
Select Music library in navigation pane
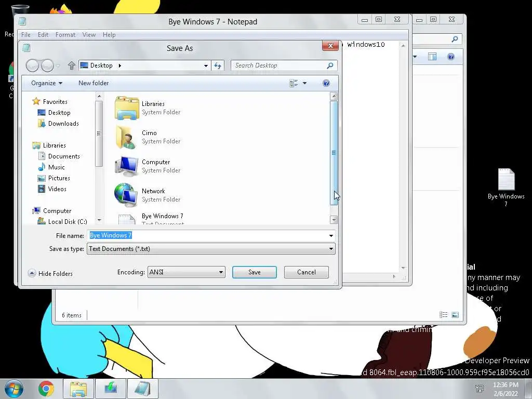coord(56,167)
